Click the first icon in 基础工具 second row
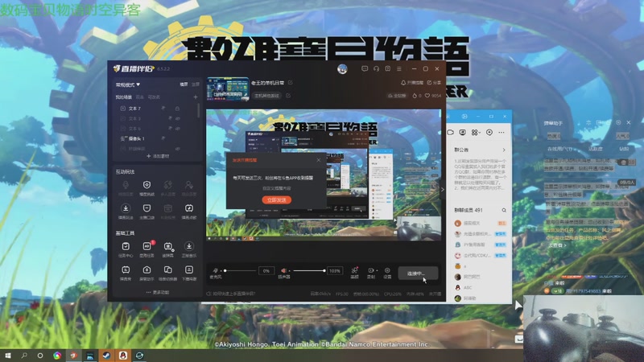The height and width of the screenshot is (362, 644). pos(126,269)
